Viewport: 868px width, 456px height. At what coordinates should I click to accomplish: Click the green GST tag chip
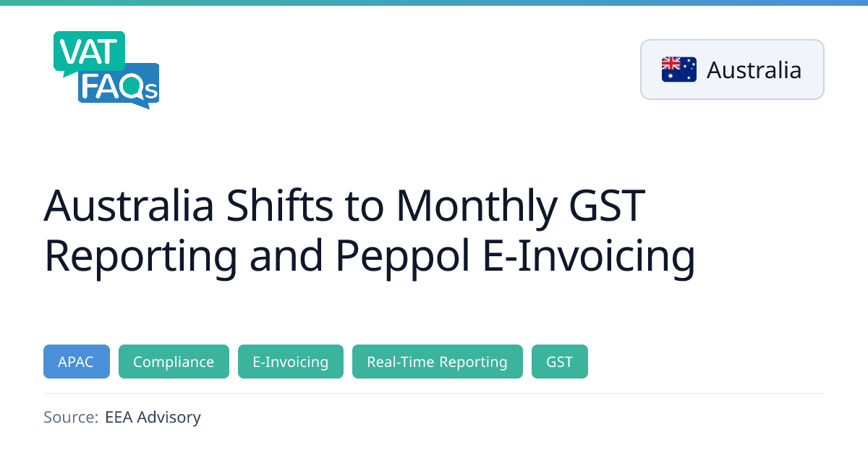pos(559,361)
